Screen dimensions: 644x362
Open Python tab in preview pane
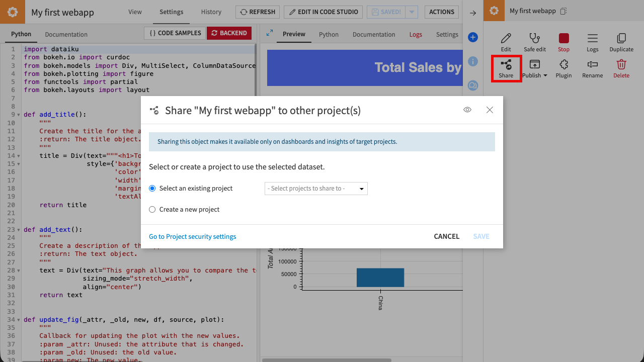pyautogui.click(x=329, y=34)
